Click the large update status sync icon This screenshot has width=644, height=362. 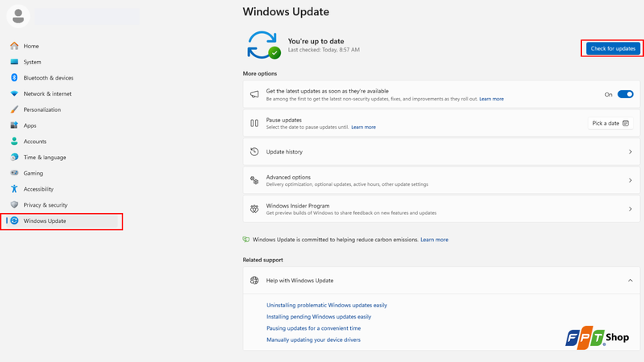[264, 45]
